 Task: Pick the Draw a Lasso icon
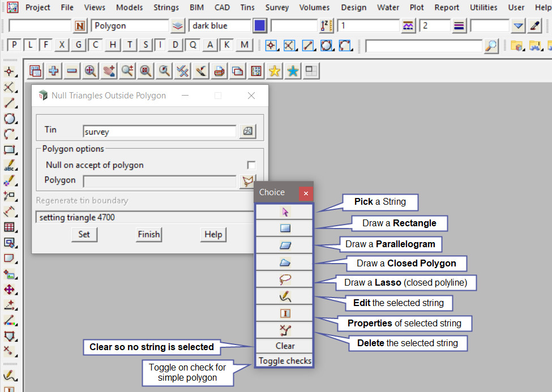tap(284, 279)
